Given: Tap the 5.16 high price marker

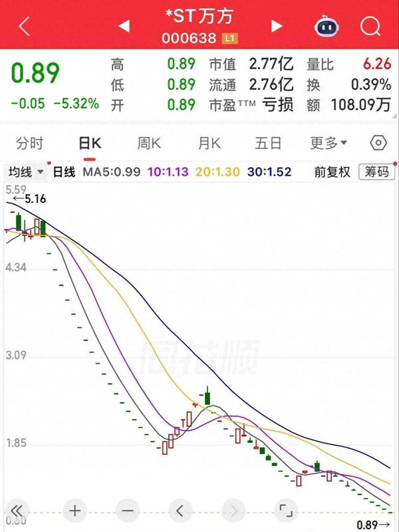Looking at the screenshot, I should pyautogui.click(x=29, y=199).
